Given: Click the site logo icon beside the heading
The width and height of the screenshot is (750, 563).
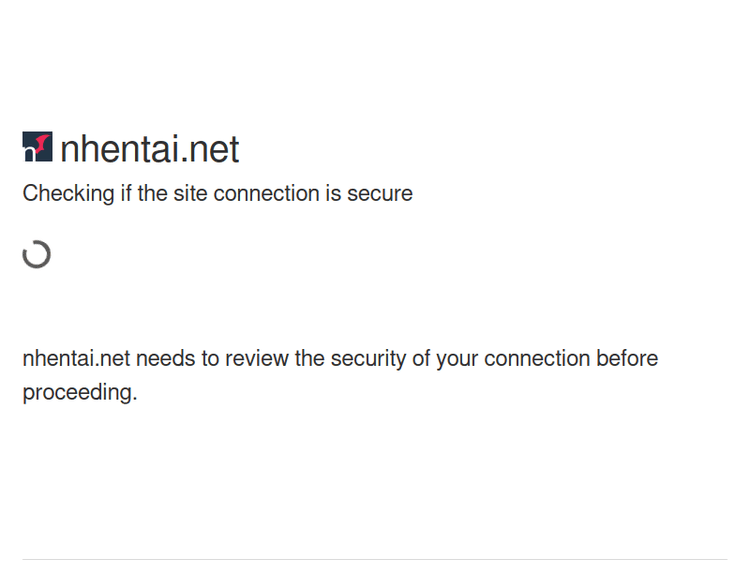Looking at the screenshot, I should pyautogui.click(x=37, y=147).
